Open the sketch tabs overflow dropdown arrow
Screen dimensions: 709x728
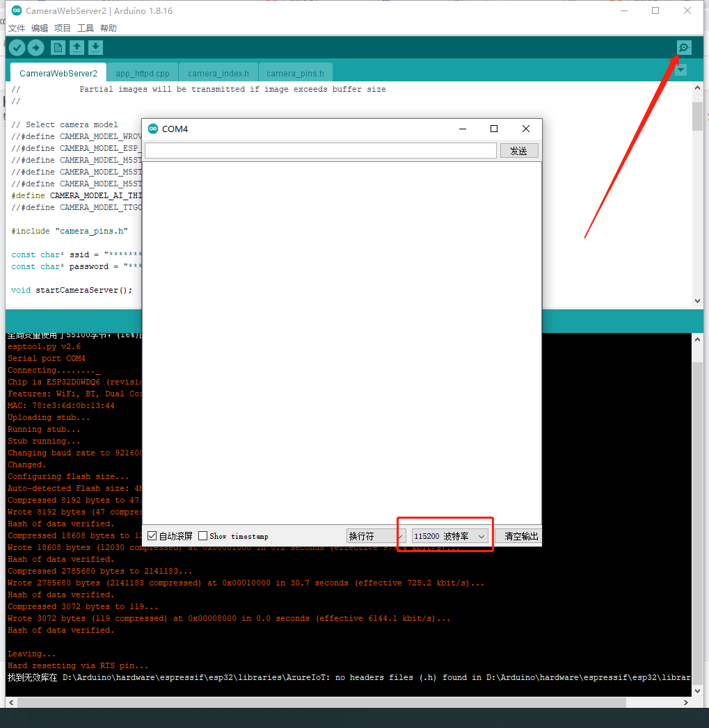tap(680, 71)
